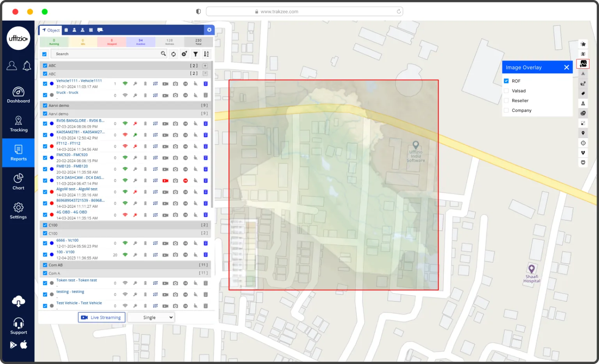This screenshot has height=364, width=599.
Task: Expand the top ABC group with plus
Action: coord(205,66)
